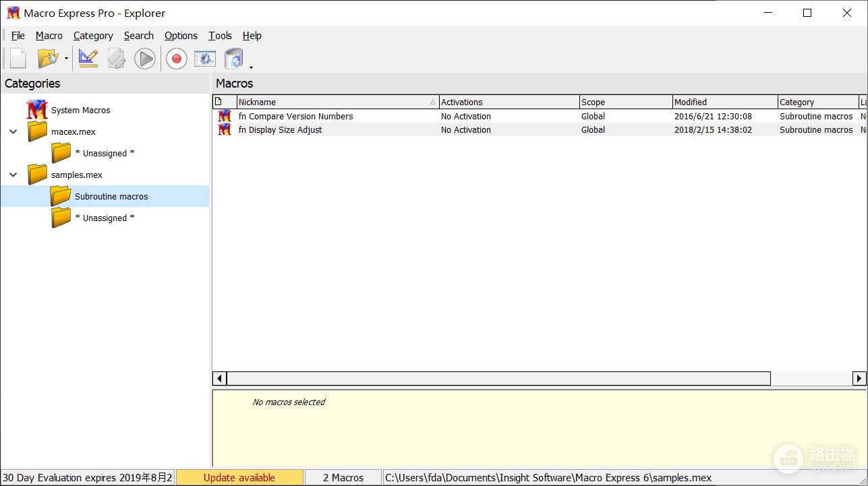
Task: Click the Edit Macro ruler-and-pencil icon
Action: [x=88, y=59]
